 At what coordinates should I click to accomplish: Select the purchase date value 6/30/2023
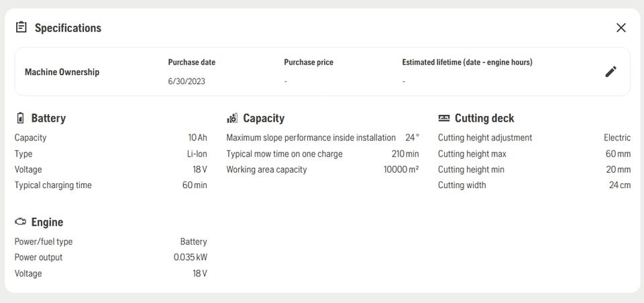point(186,81)
